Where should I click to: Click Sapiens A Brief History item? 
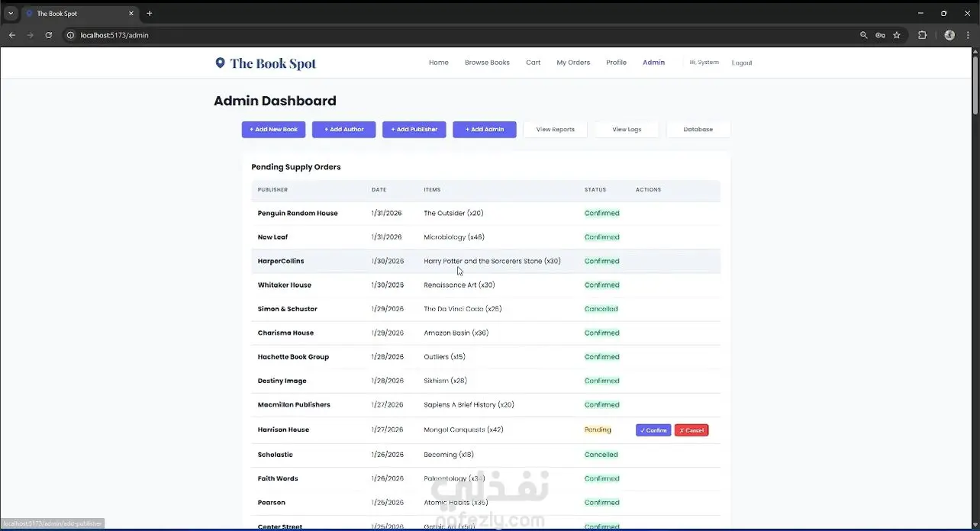469,404
